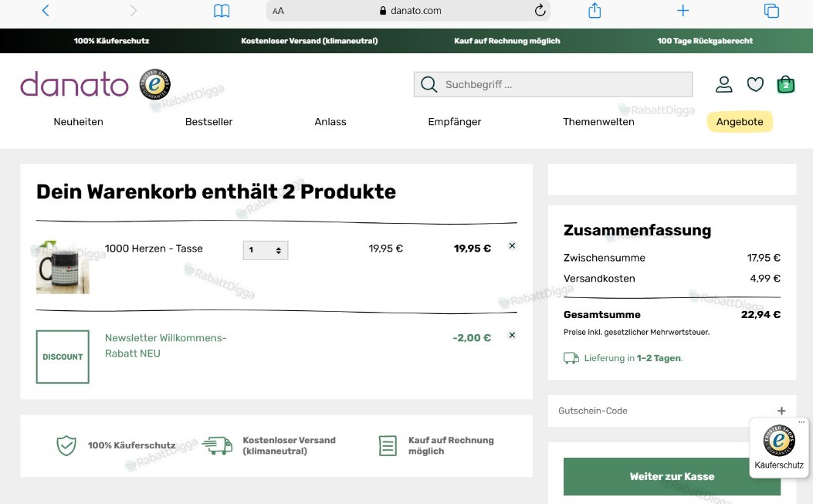
Task: Click the danato logo
Action: click(74, 85)
